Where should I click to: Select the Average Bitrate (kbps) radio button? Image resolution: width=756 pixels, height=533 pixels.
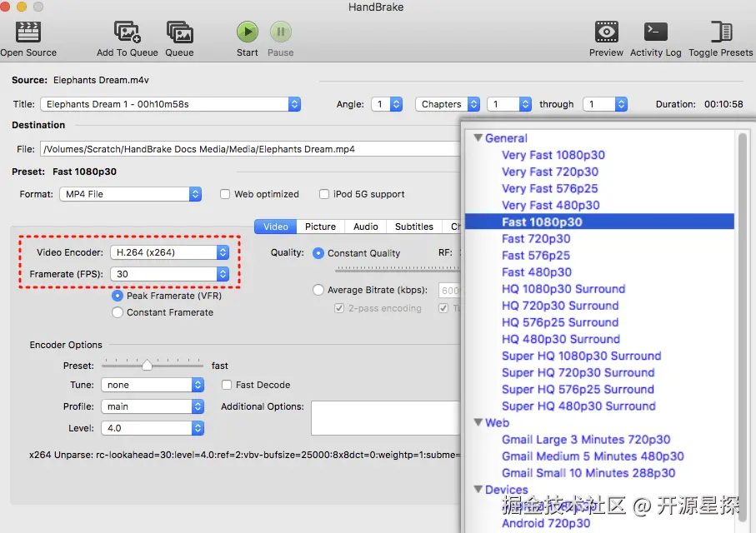[x=318, y=290]
